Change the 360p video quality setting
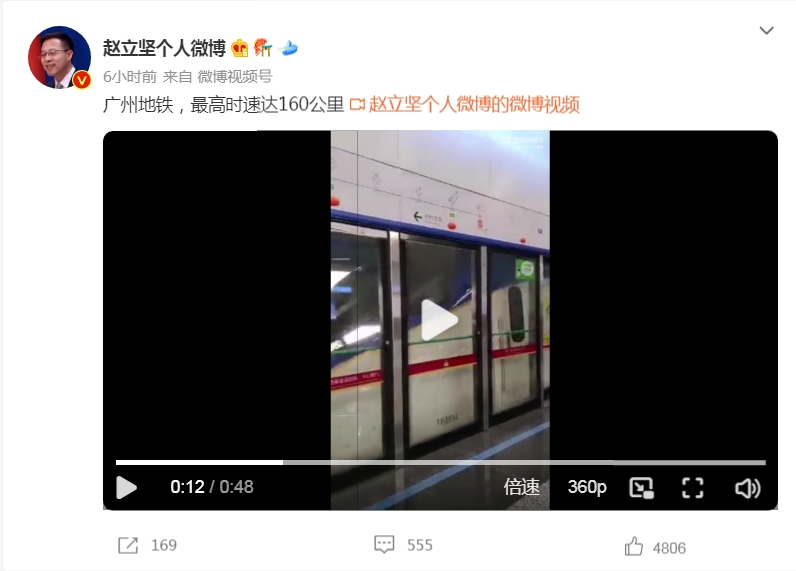 point(587,487)
